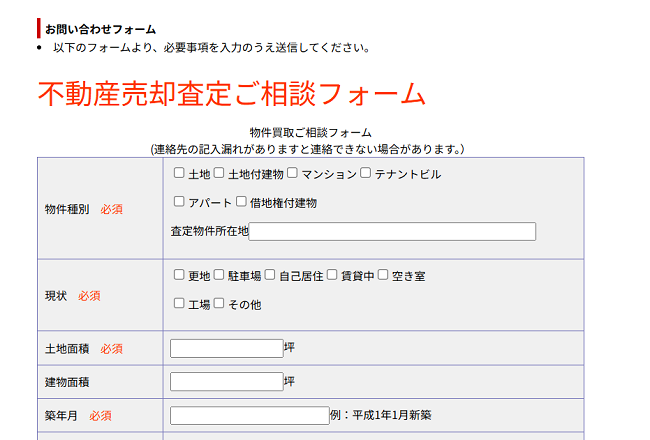
Task: Click the 物件買取ご相談フォーム table caption
Action: click(310, 132)
